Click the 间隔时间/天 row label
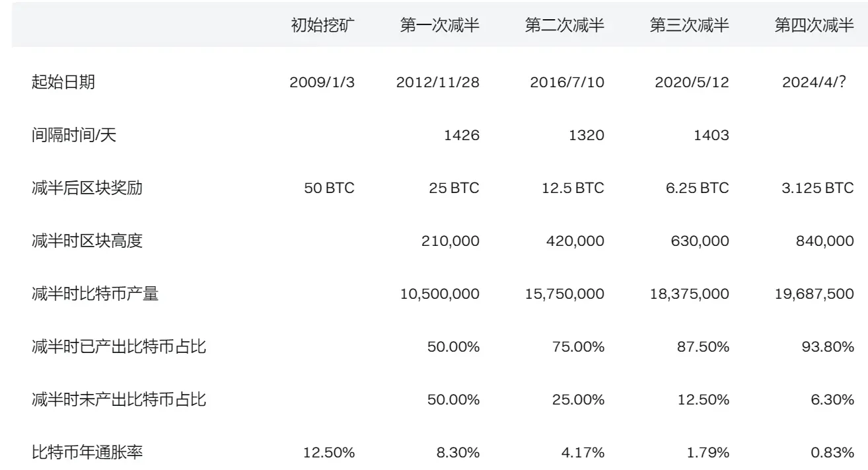Screen dimensions: 868x470 74,136
